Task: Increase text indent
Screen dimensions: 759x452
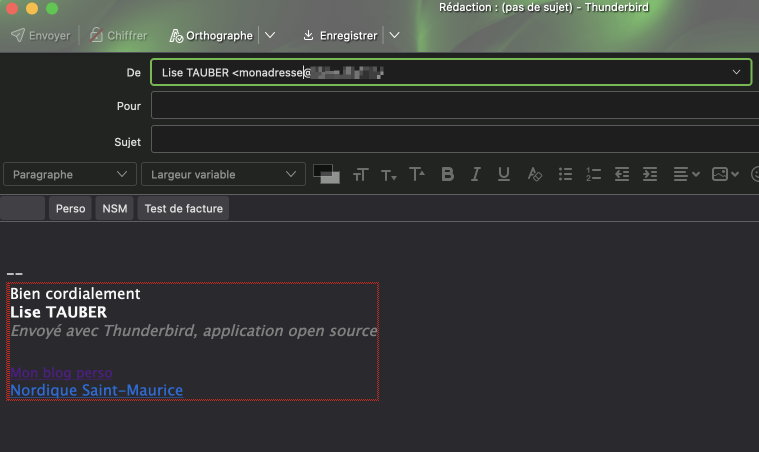Action: 649,174
